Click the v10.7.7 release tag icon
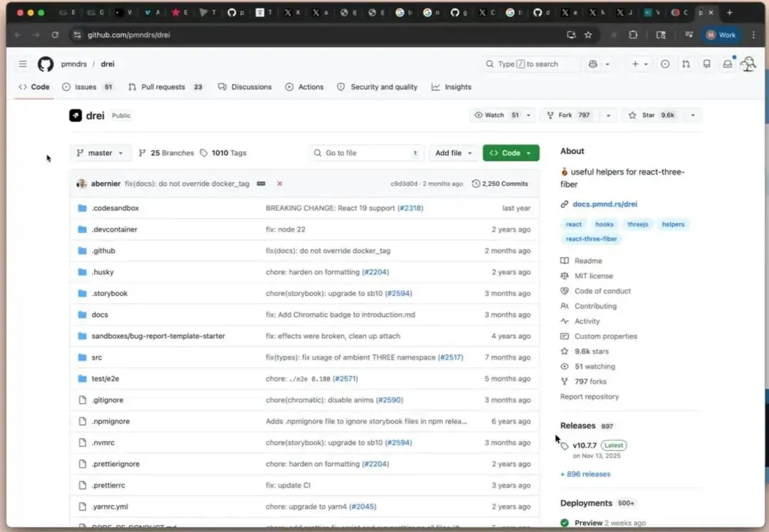 pyautogui.click(x=565, y=446)
